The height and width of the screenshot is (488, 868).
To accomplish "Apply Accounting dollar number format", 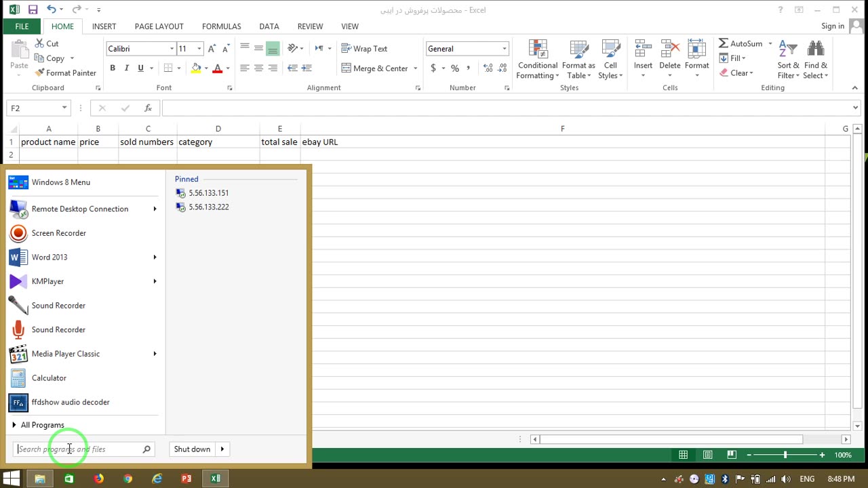I will 433,68.
